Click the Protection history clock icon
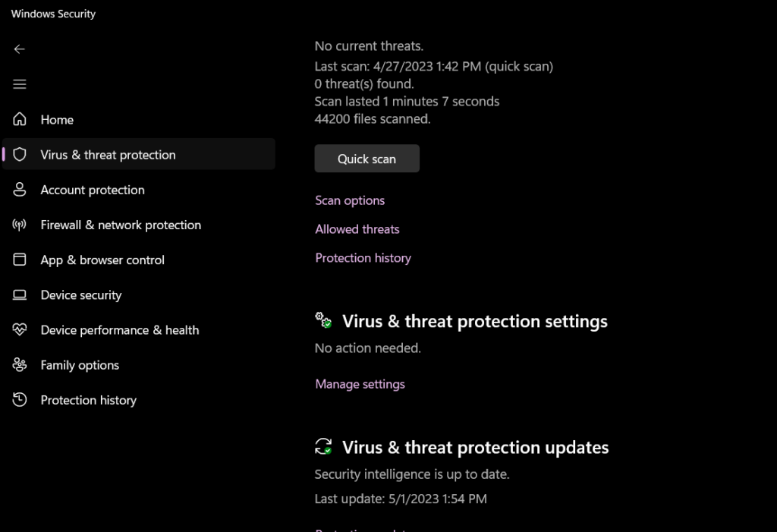 pyautogui.click(x=20, y=400)
